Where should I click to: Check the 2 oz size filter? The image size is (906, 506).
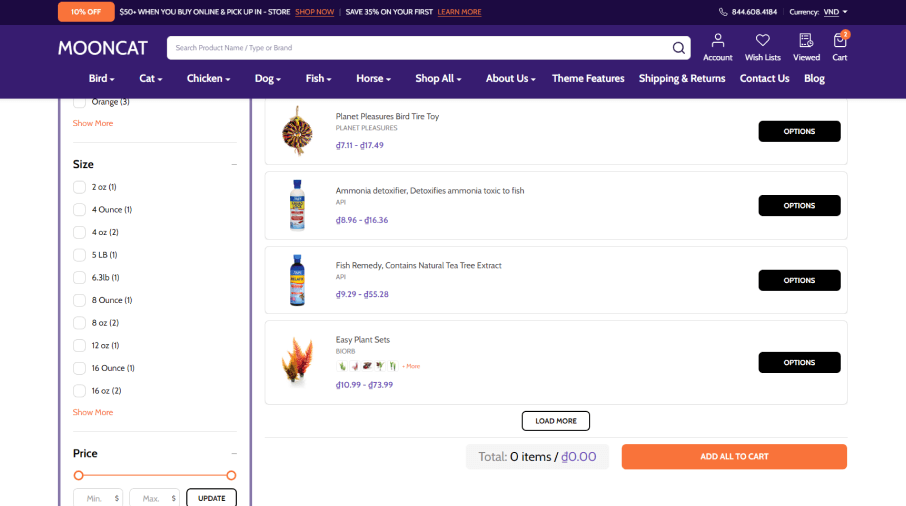point(79,187)
